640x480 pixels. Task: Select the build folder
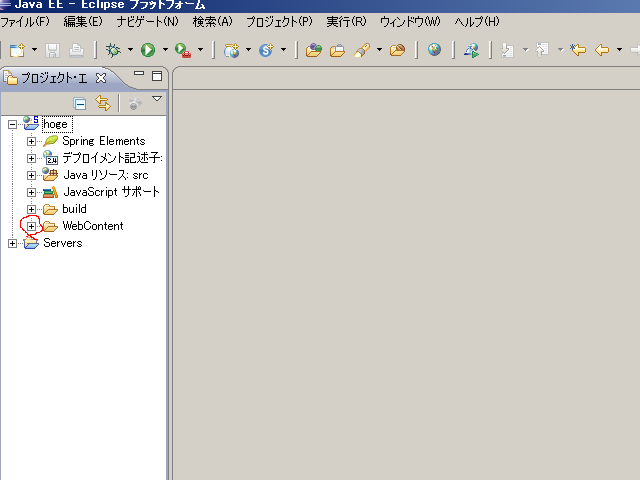pyautogui.click(x=74, y=209)
